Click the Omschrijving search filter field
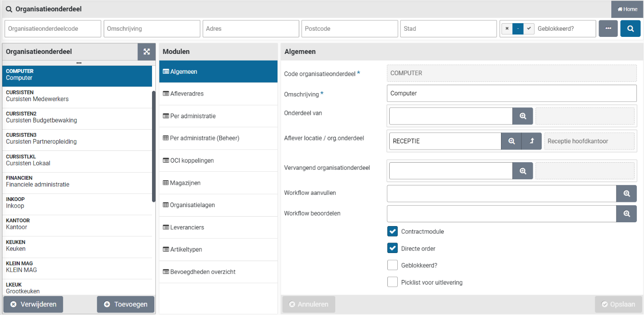644x315 pixels. (152, 28)
